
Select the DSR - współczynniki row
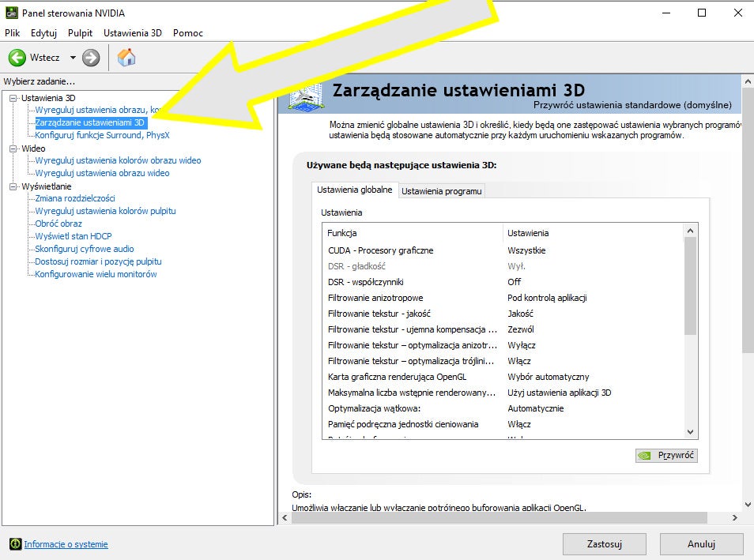(x=503, y=282)
